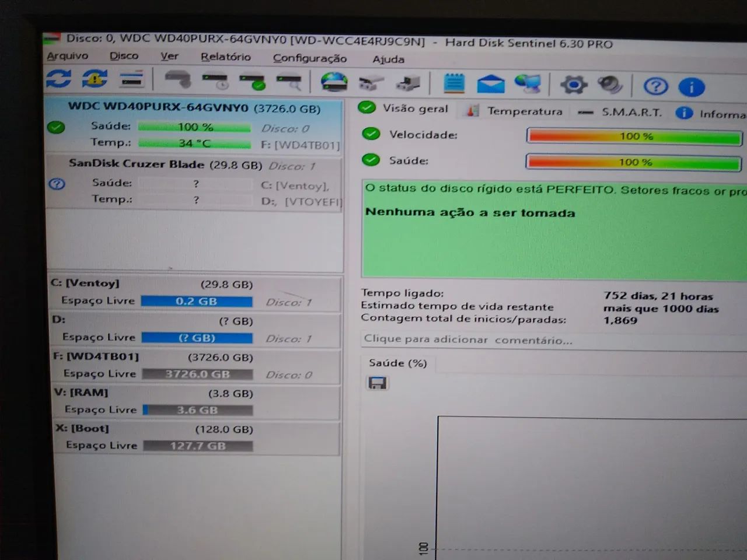The width and height of the screenshot is (747, 560).
Task: Click the blue notepad report icon
Action: pos(453,83)
